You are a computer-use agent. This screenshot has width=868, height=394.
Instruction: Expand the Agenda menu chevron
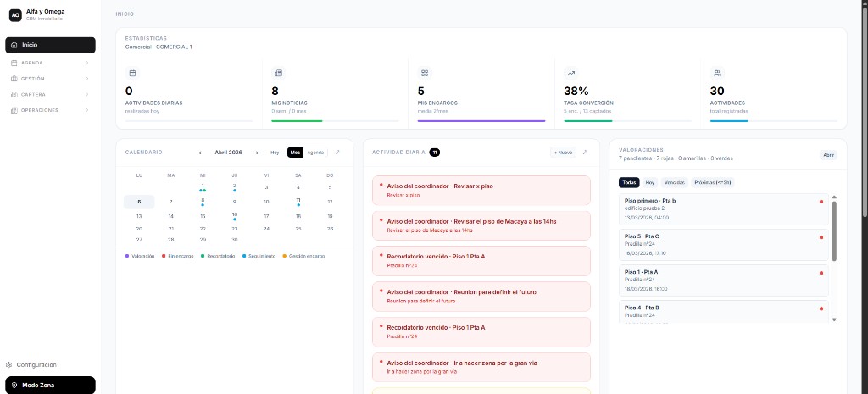point(87,63)
